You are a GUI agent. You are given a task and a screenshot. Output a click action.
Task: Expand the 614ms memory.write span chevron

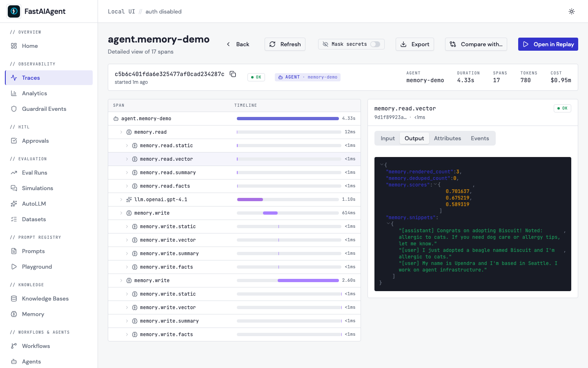click(x=121, y=213)
